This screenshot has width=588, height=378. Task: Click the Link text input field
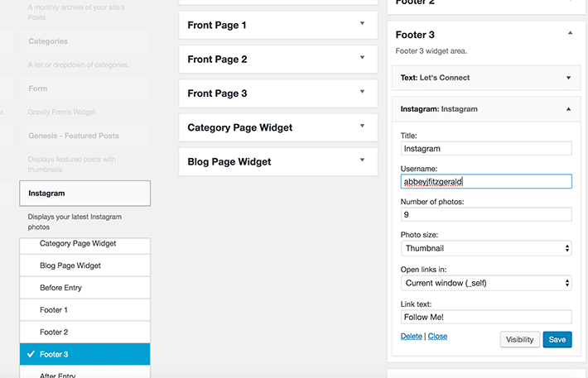click(486, 317)
